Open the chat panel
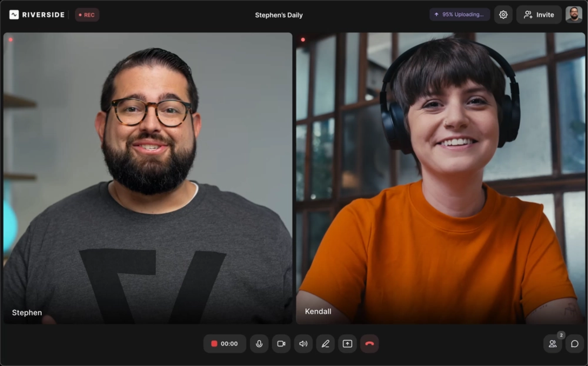588x366 pixels. pos(574,344)
